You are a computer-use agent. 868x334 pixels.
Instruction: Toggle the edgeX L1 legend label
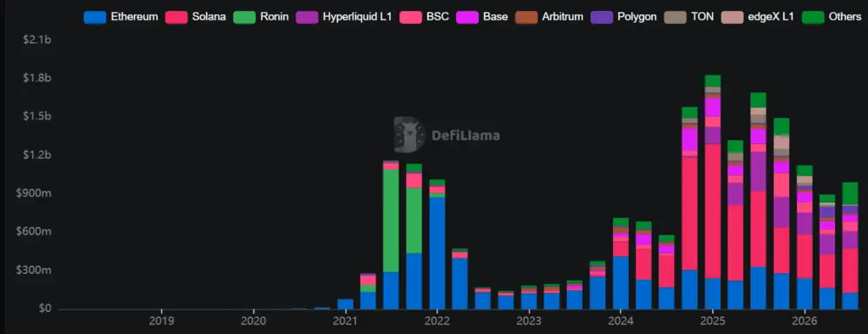coord(771,17)
